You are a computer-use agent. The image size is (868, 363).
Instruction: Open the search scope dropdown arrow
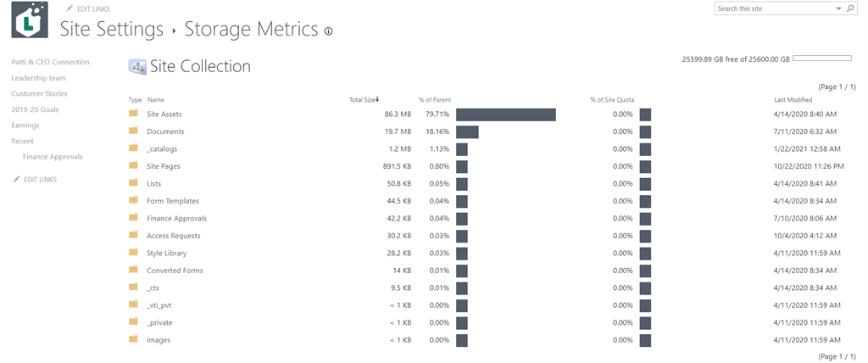tap(838, 8)
